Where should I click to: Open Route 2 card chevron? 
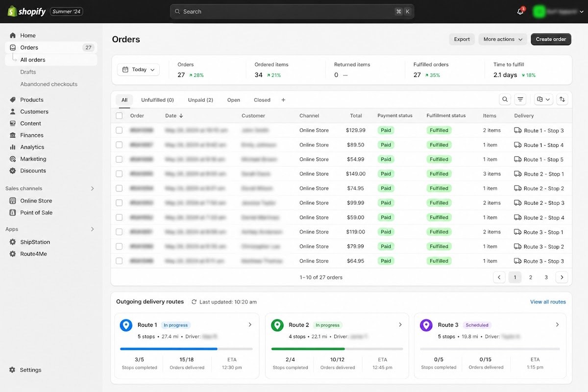(x=400, y=325)
